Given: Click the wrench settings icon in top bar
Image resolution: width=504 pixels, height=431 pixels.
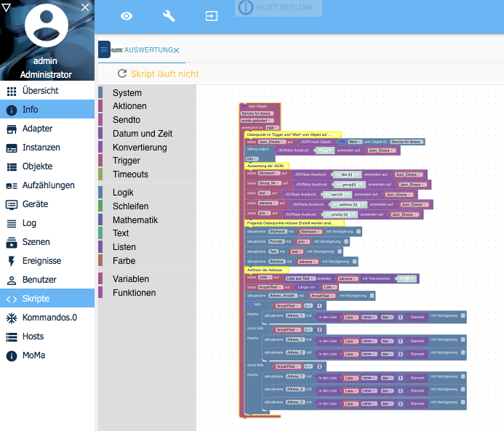Looking at the screenshot, I should (x=169, y=16).
